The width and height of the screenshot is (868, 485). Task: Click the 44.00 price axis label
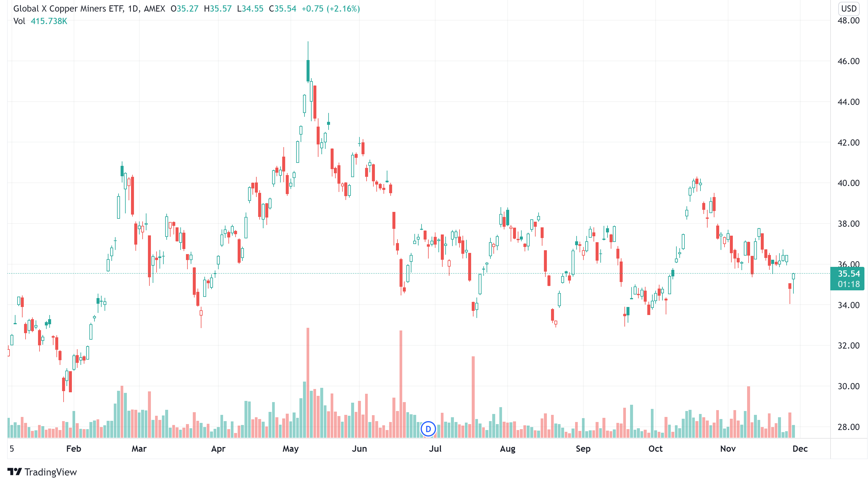[x=848, y=102]
